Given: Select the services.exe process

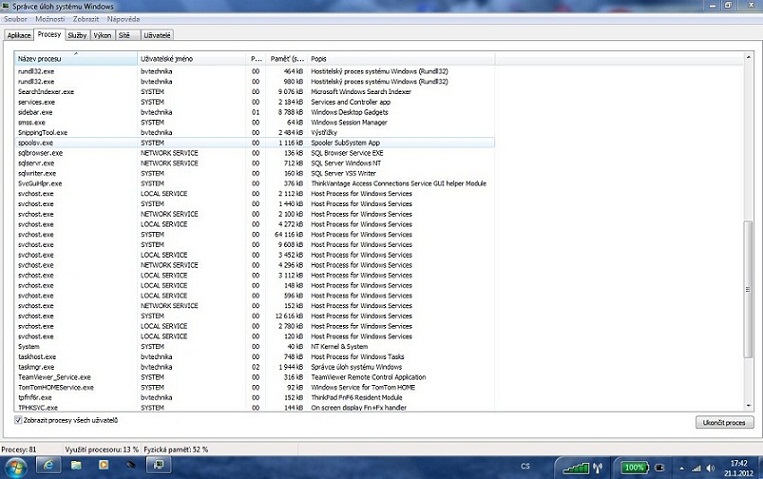Looking at the screenshot, I should 255,102.
